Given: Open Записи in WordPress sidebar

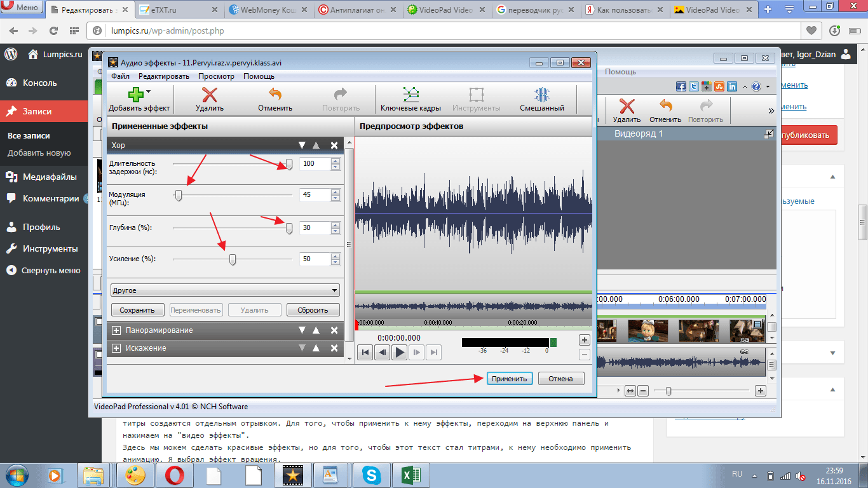Looking at the screenshot, I should click(44, 111).
